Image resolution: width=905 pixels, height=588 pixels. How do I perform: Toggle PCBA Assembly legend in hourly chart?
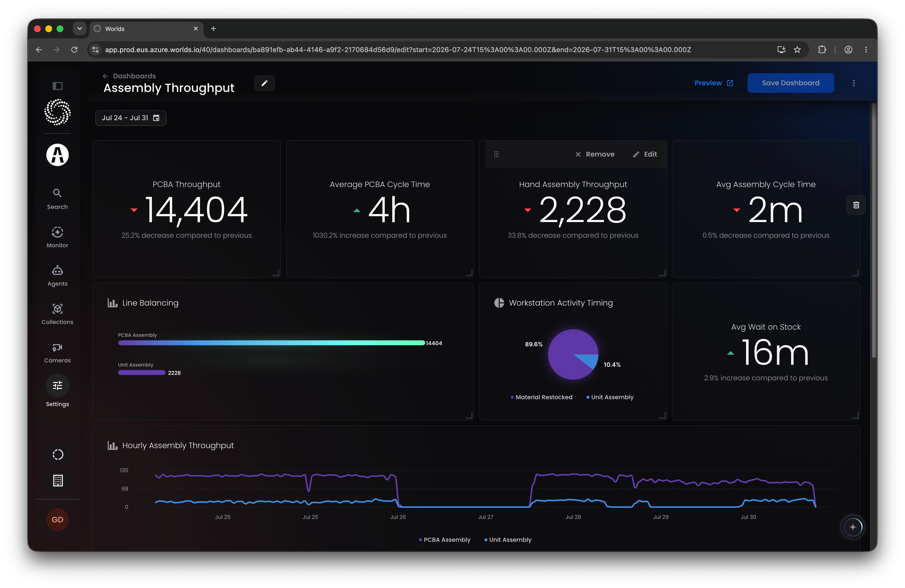coord(445,539)
